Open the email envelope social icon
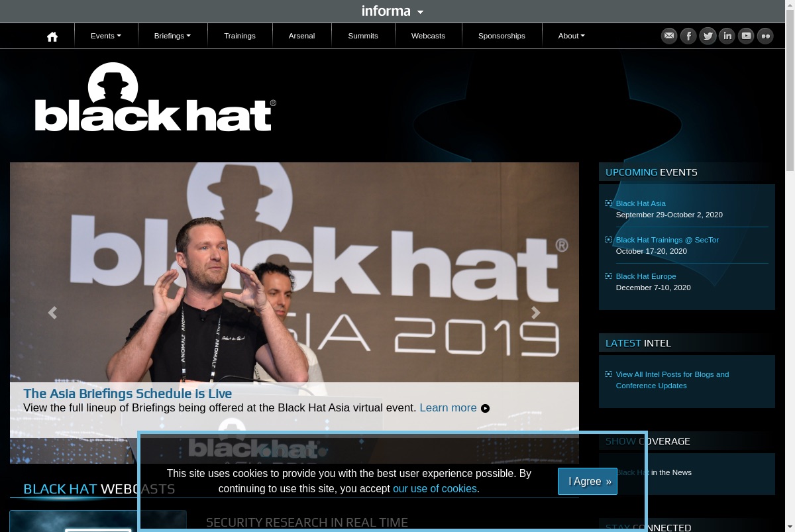Screen dimensions: 795x532 [669, 36]
